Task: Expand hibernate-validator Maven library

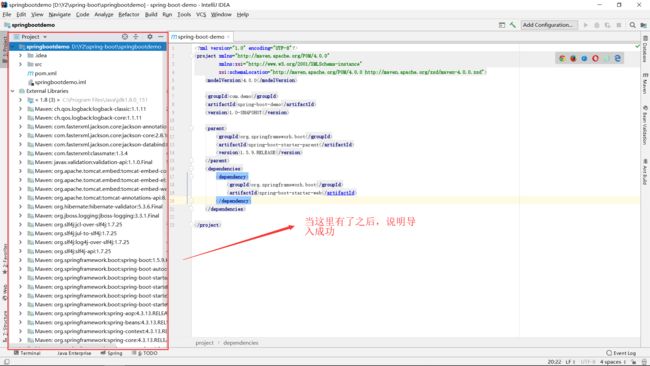Action: (x=20, y=206)
